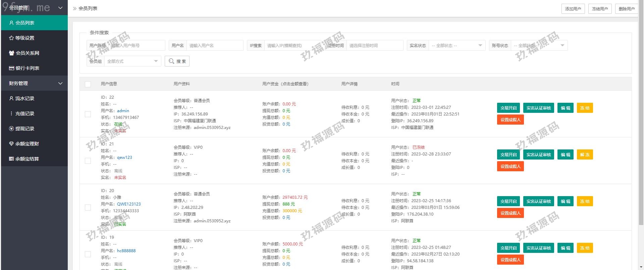This screenshot has width=644, height=270.
Task: Toggle the select-all checkbox in table header
Action: [88, 84]
